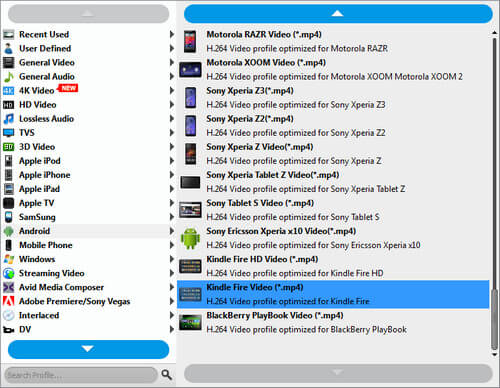Select Sony Xperia Tablet Z Video(*.mp4) profile

[x=333, y=182]
